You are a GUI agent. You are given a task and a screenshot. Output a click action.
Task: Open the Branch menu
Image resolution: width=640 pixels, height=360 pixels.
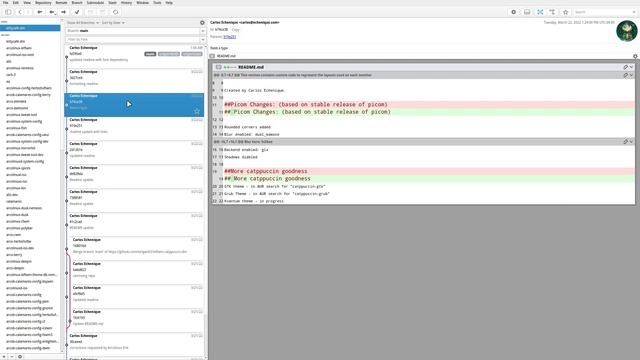point(77,3)
